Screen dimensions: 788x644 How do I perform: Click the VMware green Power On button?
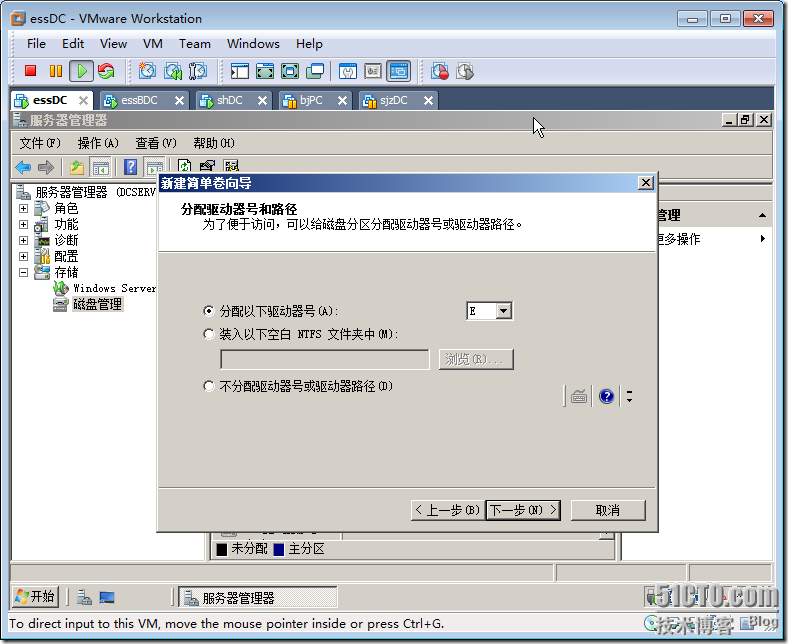[81, 71]
